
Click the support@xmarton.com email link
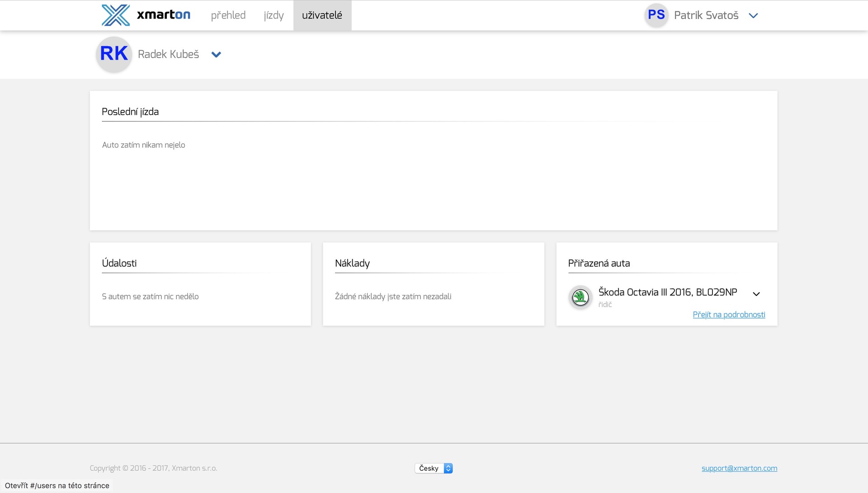click(x=739, y=468)
